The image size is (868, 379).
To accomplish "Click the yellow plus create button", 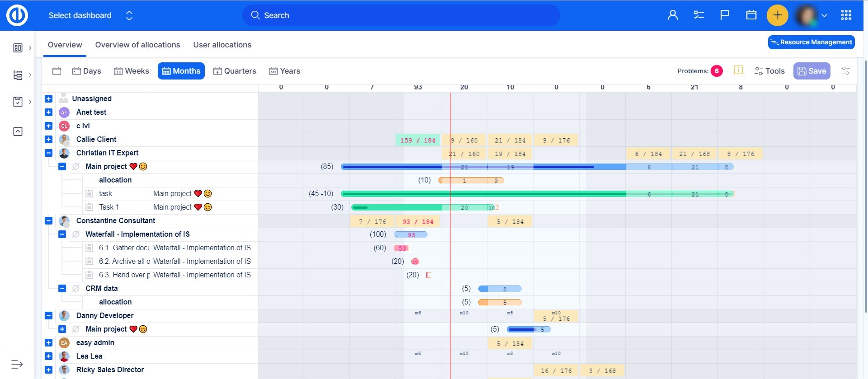I will tap(777, 15).
